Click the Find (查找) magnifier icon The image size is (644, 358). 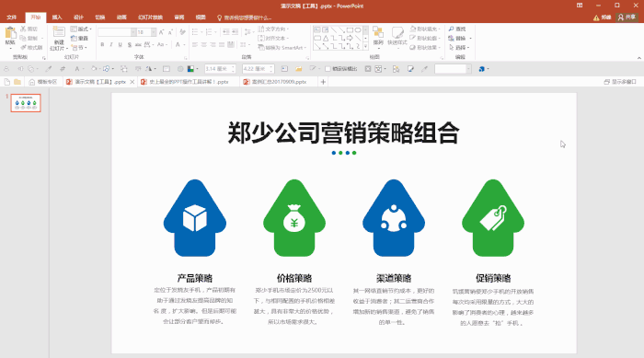click(452, 29)
